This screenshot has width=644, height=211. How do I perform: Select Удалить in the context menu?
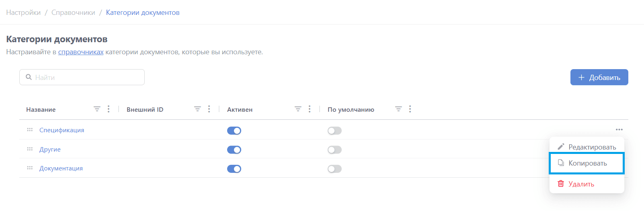pyautogui.click(x=581, y=184)
